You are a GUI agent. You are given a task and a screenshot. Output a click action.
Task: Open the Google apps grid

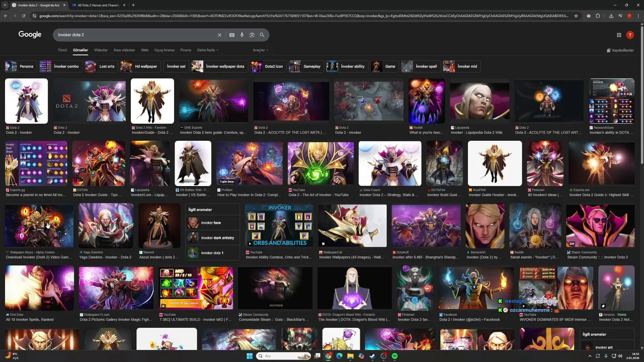[x=619, y=35]
